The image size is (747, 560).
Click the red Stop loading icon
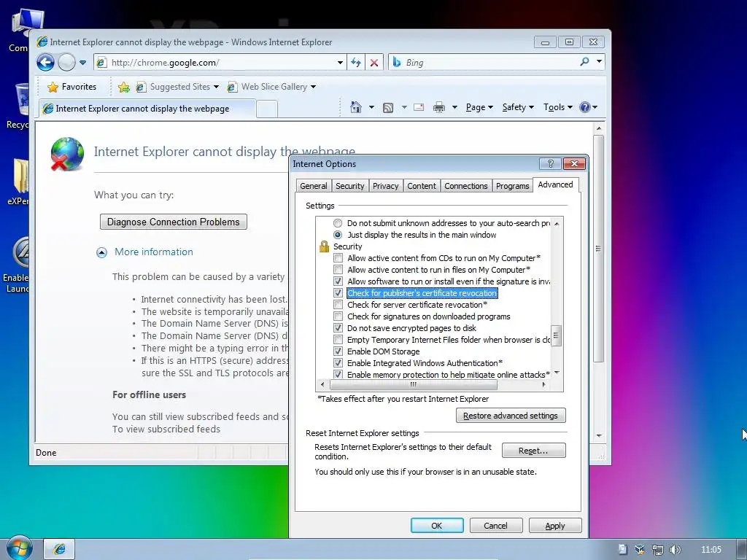pos(374,63)
